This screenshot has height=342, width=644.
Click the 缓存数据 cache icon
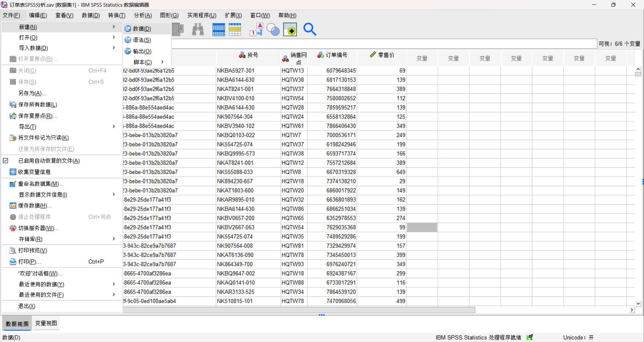click(x=13, y=206)
